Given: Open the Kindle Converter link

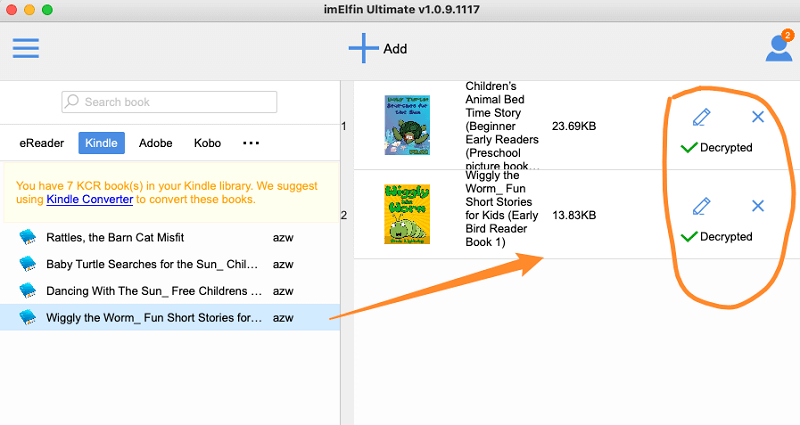Looking at the screenshot, I should tap(90, 199).
